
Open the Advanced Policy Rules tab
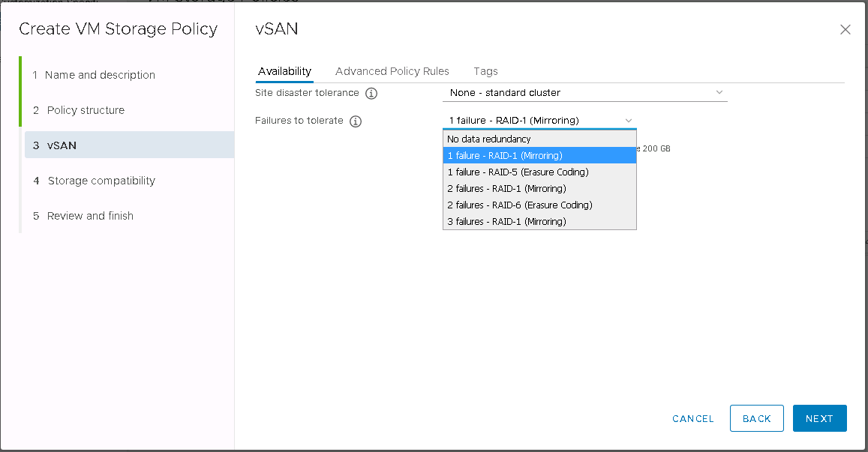[392, 71]
